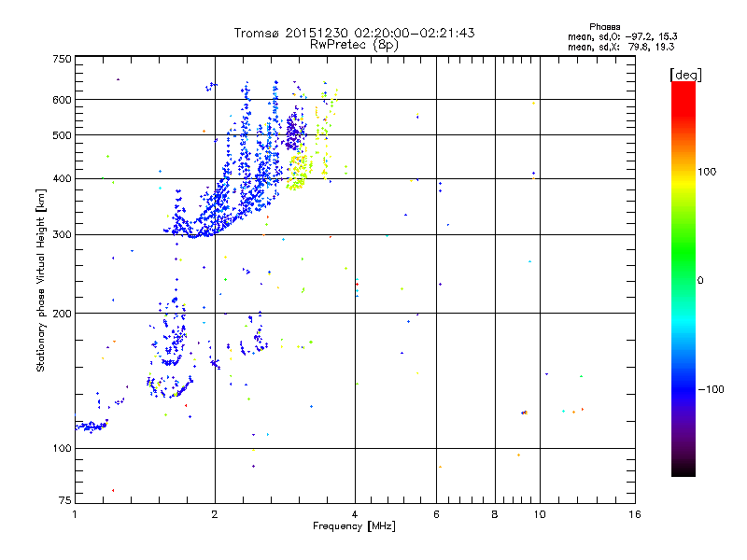747x560 pixels.
Task: Click the x-axis tick label '2'
Action: [x=215, y=514]
